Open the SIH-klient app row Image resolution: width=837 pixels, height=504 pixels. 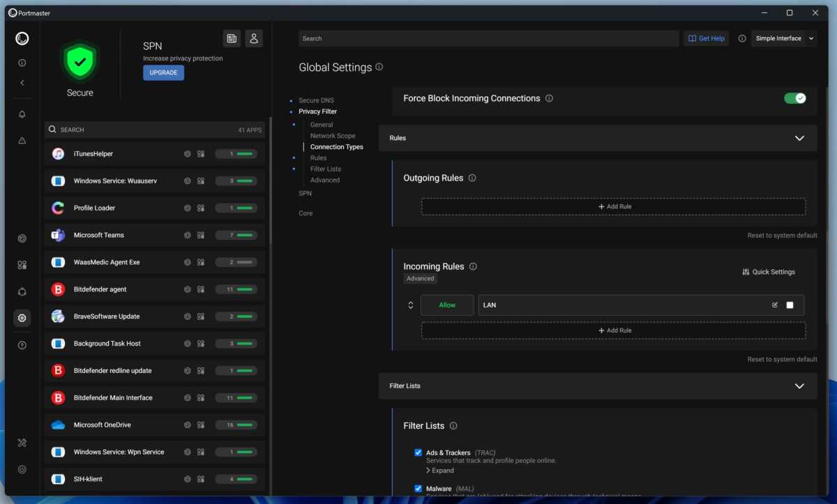[155, 479]
